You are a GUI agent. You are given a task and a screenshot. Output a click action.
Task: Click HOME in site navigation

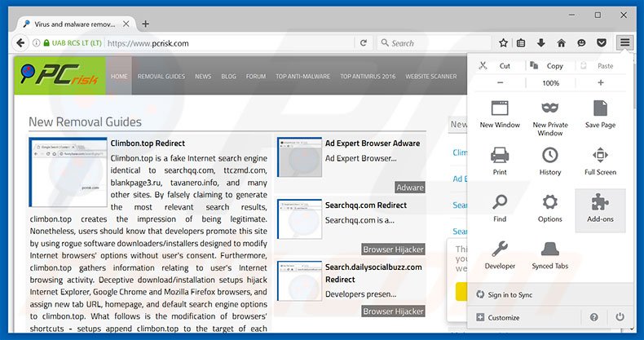(x=119, y=77)
